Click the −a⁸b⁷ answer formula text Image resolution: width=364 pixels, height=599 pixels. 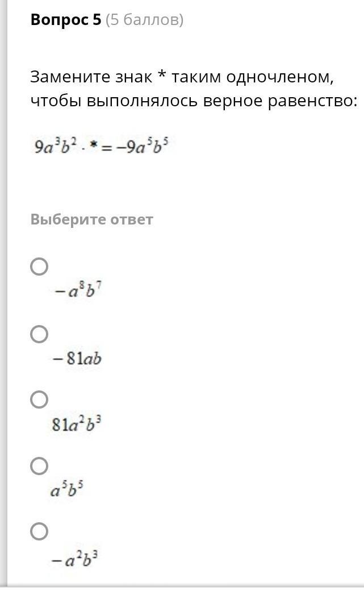click(78, 290)
